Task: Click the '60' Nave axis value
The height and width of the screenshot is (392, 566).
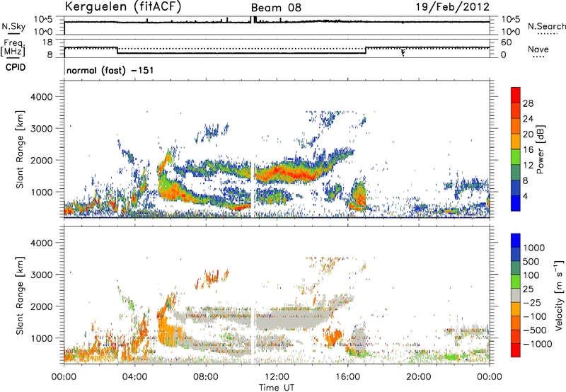Action: (507, 42)
